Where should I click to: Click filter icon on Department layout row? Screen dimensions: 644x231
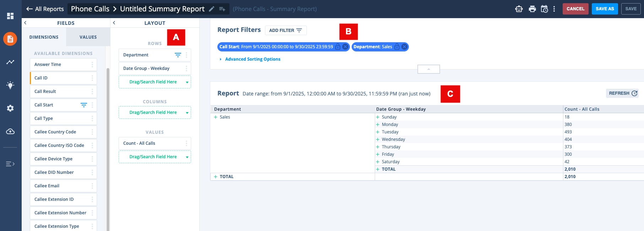[x=178, y=55]
